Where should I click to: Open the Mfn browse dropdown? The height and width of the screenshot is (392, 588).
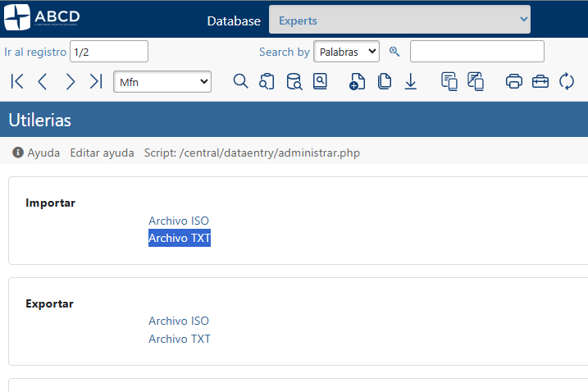pyautogui.click(x=162, y=81)
